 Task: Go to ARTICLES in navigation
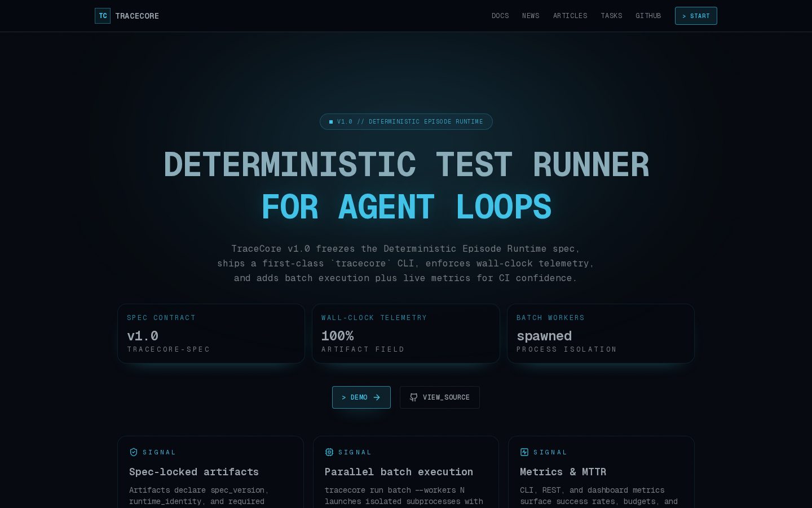570,16
